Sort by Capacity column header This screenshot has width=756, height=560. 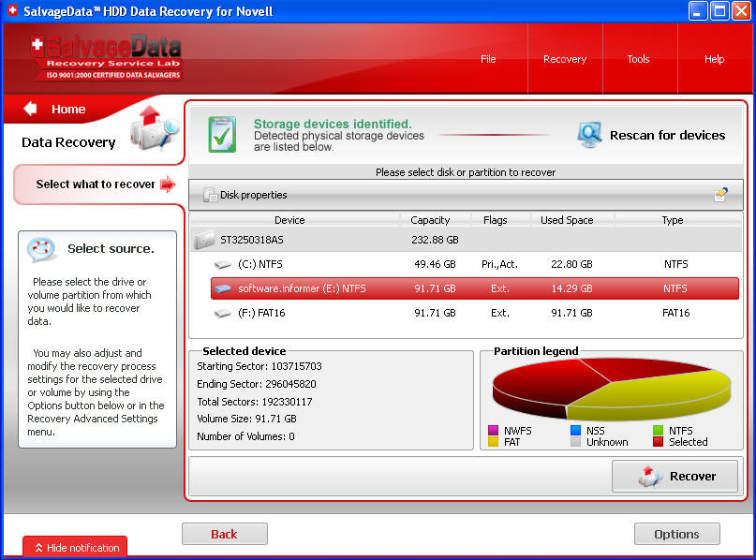[x=430, y=220]
